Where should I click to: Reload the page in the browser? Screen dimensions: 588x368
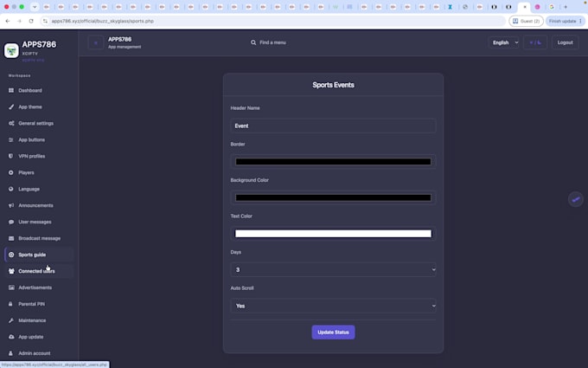(x=31, y=21)
